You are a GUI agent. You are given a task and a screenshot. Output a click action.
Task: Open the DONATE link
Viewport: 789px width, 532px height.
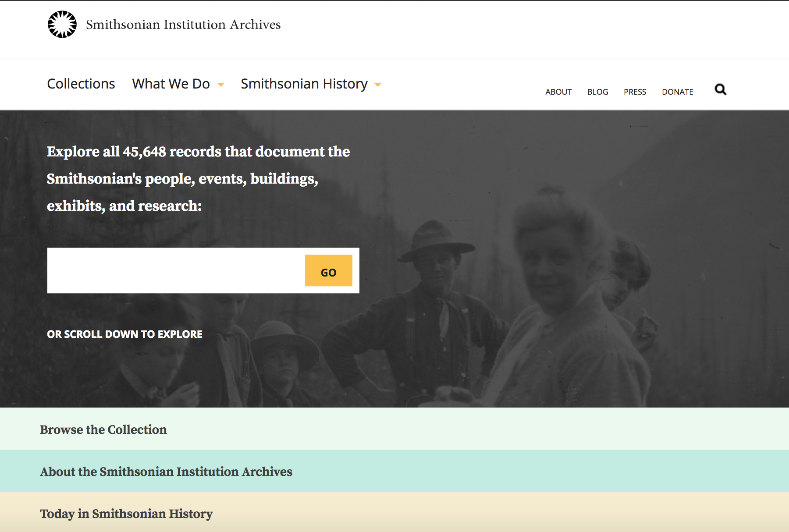[x=678, y=92]
